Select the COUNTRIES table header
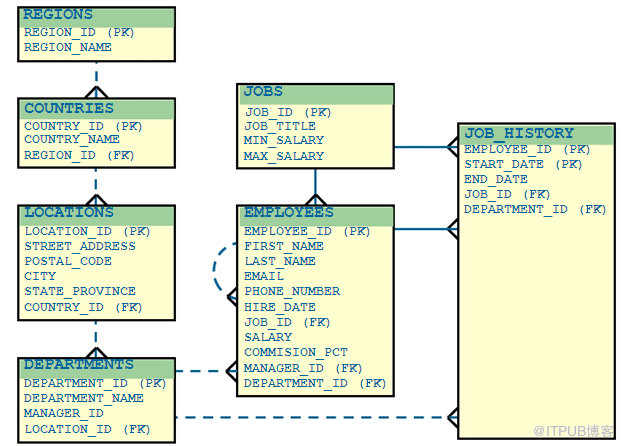623x446 pixels. pyautogui.click(x=97, y=109)
